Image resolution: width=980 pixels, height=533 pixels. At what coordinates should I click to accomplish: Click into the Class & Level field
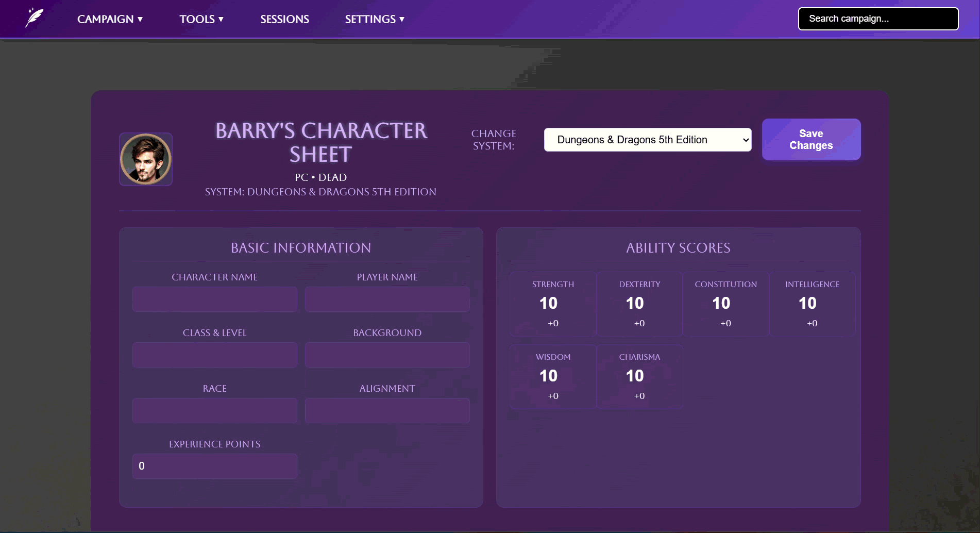point(215,355)
